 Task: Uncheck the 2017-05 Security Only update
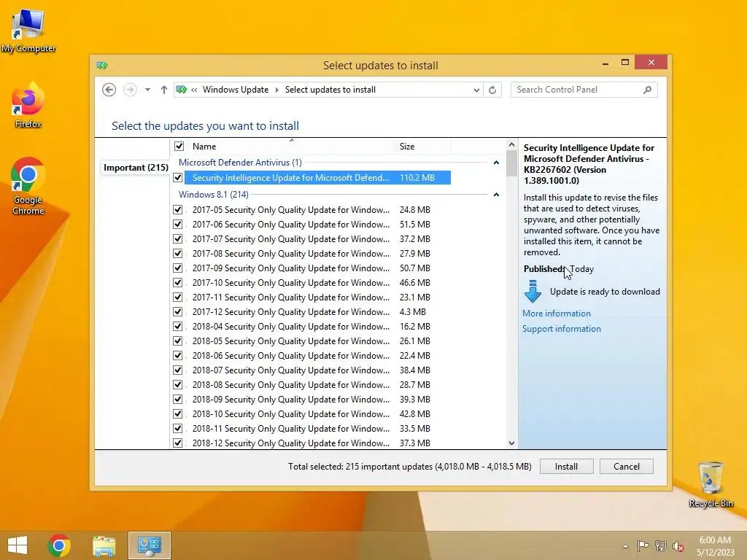click(x=178, y=209)
